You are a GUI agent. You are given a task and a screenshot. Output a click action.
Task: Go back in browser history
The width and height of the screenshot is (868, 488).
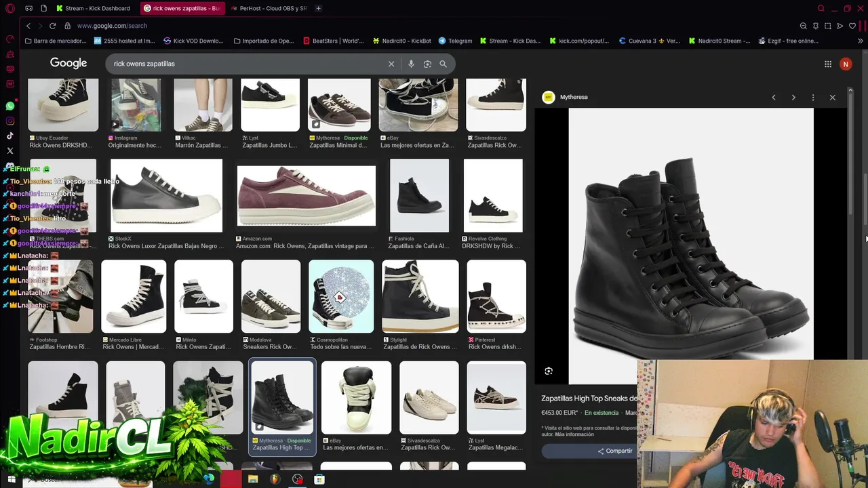pyautogui.click(x=28, y=26)
